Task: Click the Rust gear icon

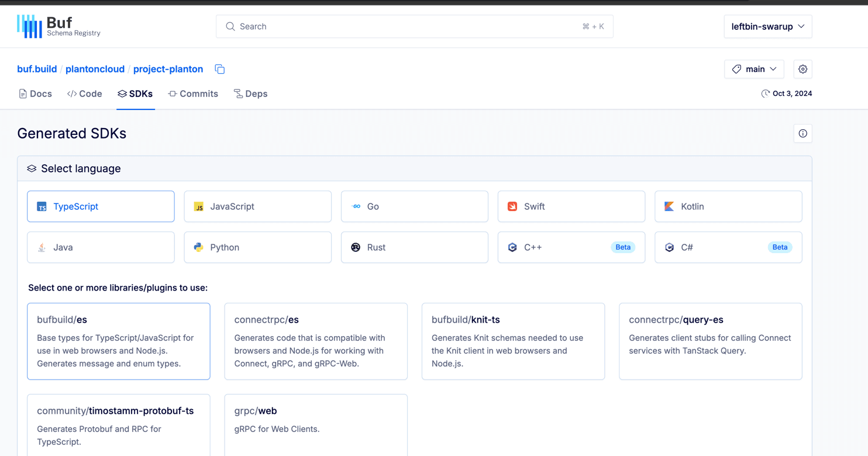Action: pos(356,247)
